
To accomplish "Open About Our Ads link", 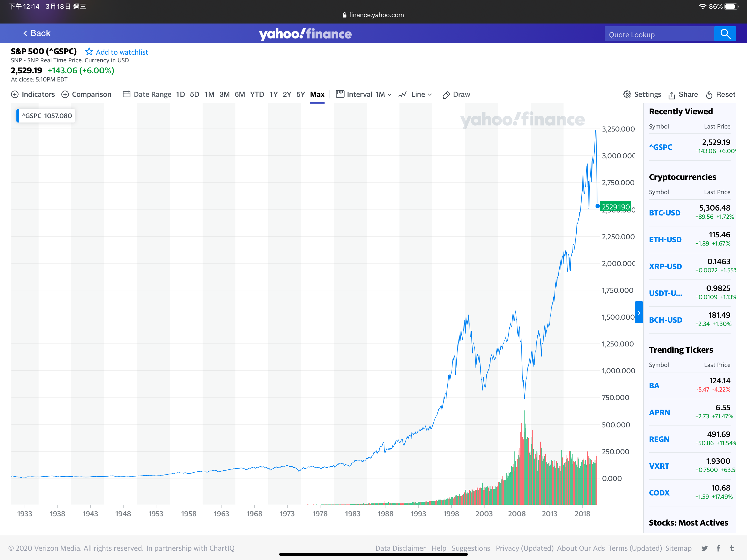I will coord(580,548).
